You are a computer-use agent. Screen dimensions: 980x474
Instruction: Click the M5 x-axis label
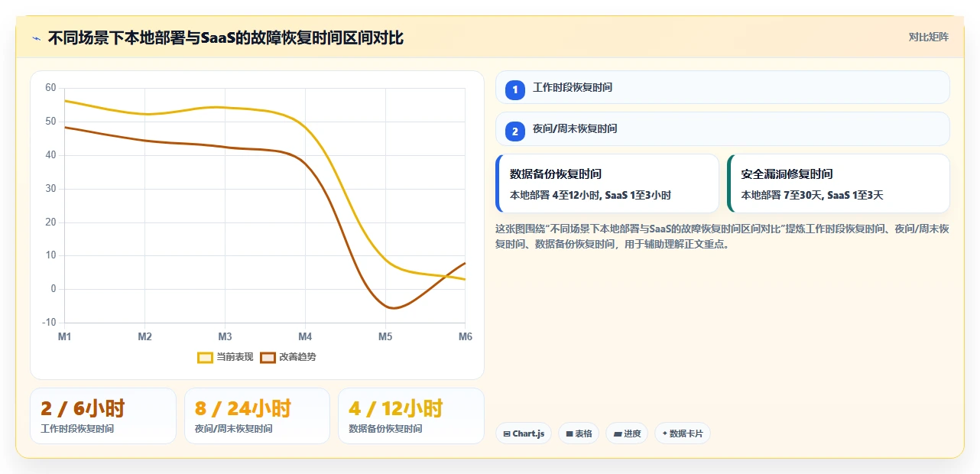(x=385, y=336)
